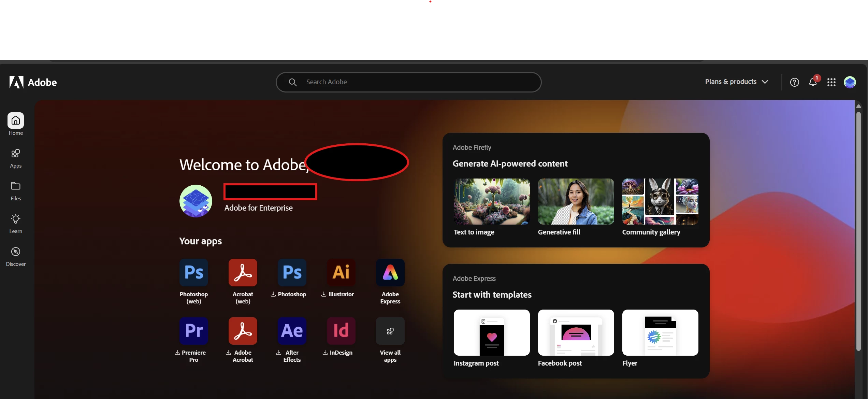
Task: Go to Apps in sidebar
Action: (16, 158)
